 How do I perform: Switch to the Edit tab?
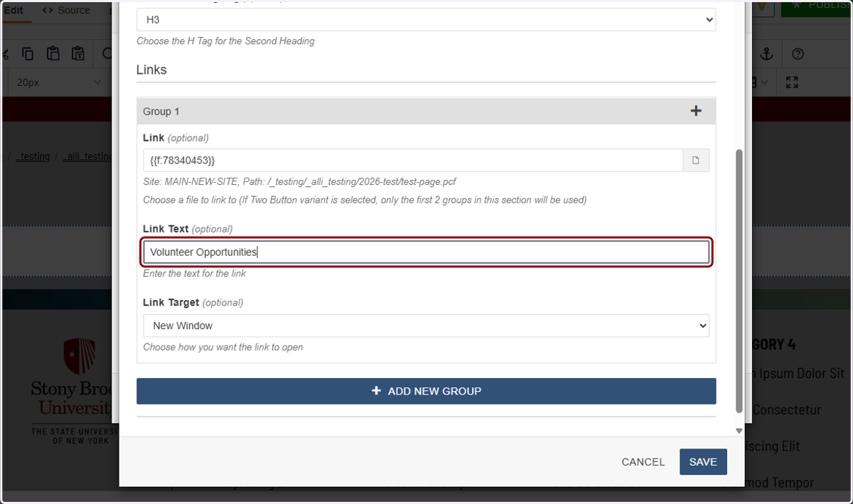pos(14,11)
